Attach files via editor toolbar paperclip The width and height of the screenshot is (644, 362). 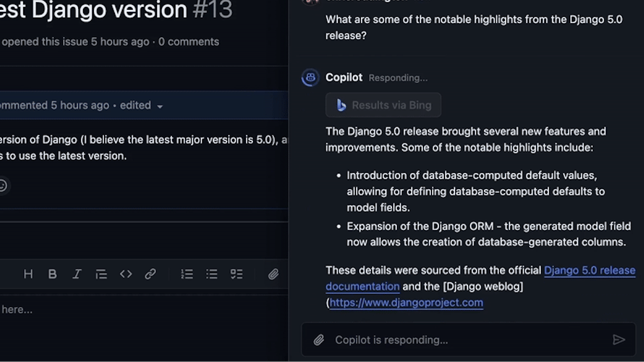[273, 274]
